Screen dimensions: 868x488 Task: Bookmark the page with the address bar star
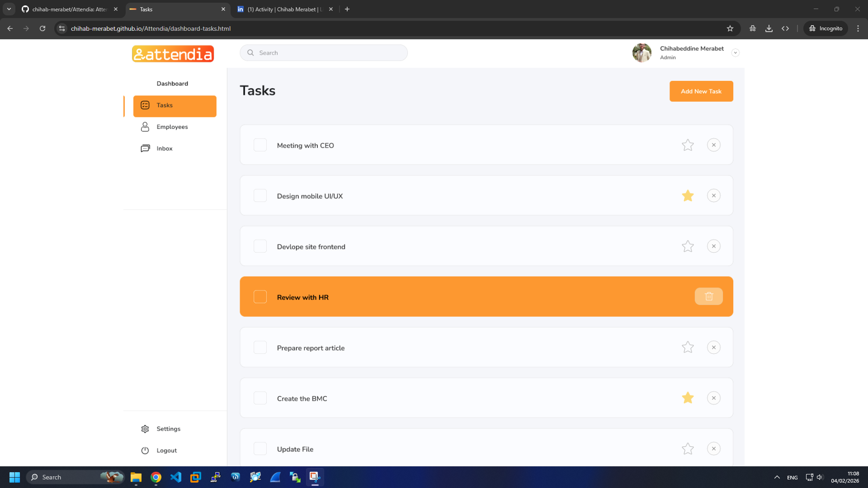tap(730, 28)
